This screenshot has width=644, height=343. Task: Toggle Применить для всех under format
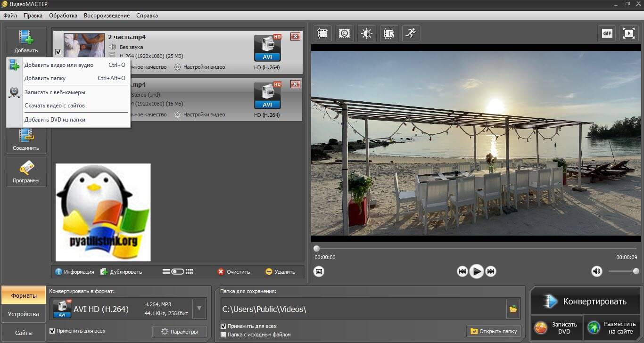[52, 331]
